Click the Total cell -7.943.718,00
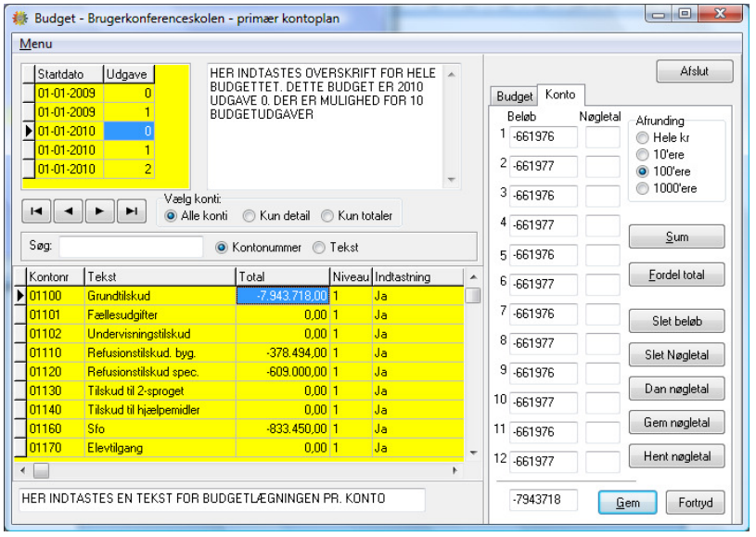Image resolution: width=756 pixels, height=537 pixels. pyautogui.click(x=283, y=296)
